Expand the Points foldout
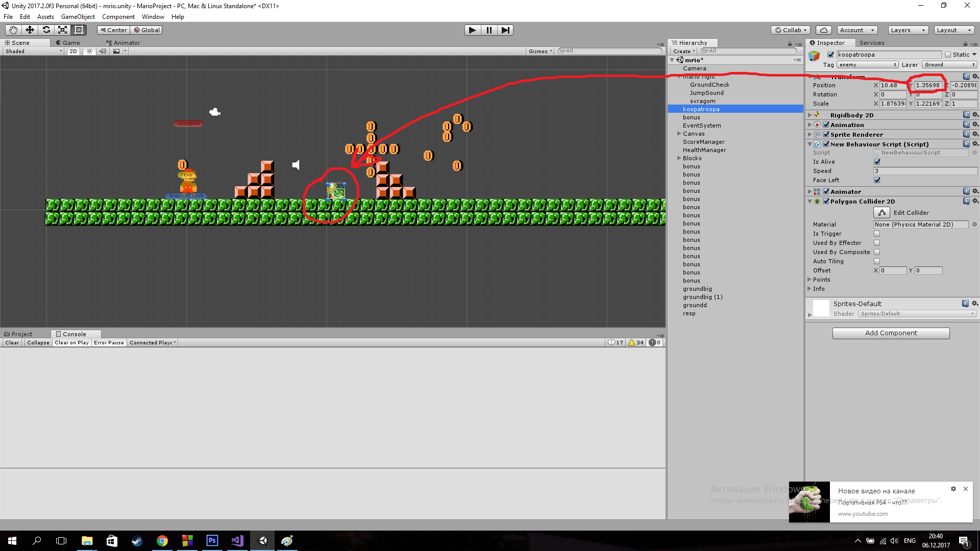Image resolution: width=980 pixels, height=551 pixels. tap(810, 280)
